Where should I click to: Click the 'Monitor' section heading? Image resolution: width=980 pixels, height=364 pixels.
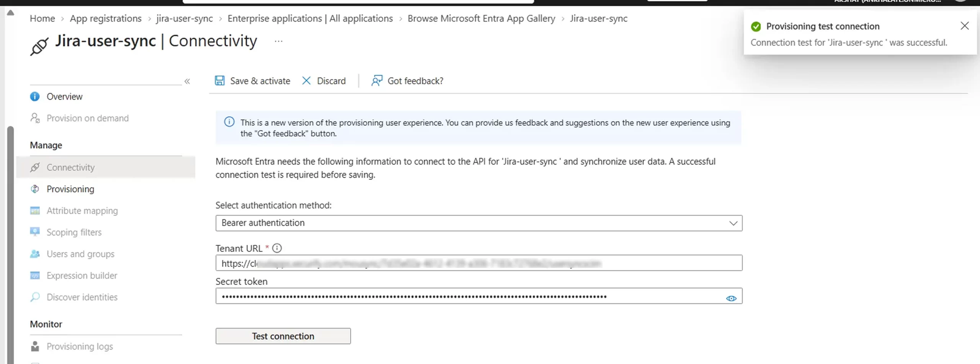tap(46, 324)
